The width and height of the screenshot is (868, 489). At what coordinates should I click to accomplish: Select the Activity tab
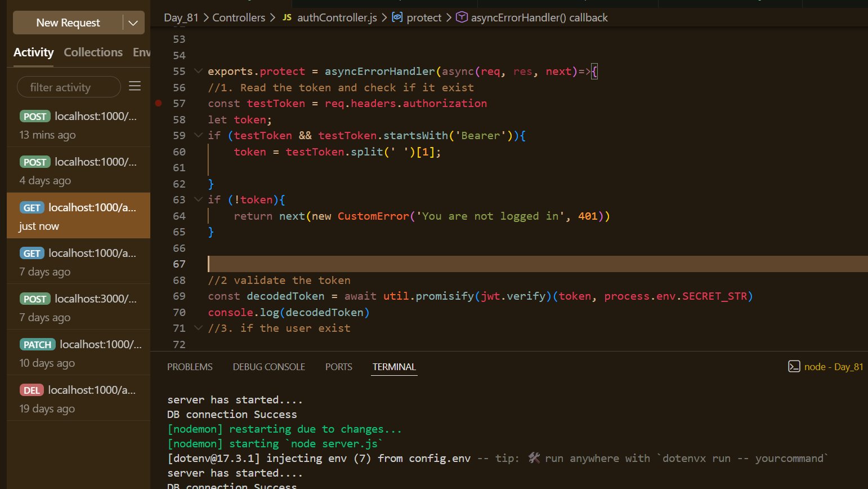(x=33, y=52)
